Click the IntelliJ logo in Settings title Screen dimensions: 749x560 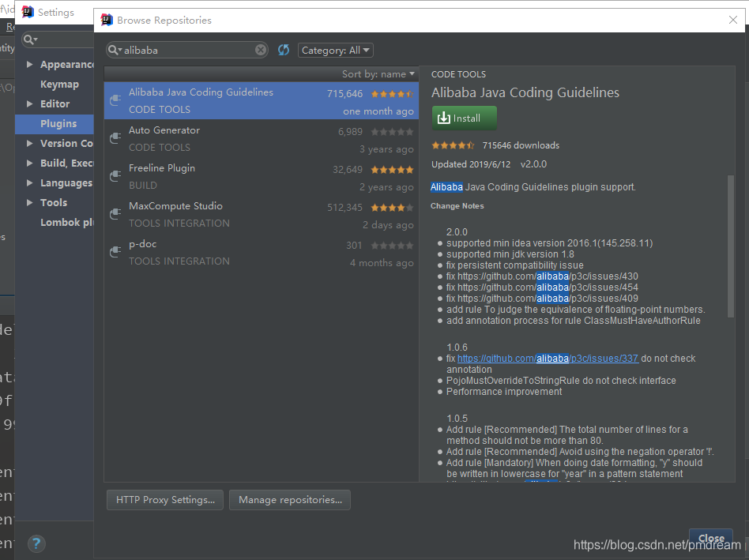28,12
